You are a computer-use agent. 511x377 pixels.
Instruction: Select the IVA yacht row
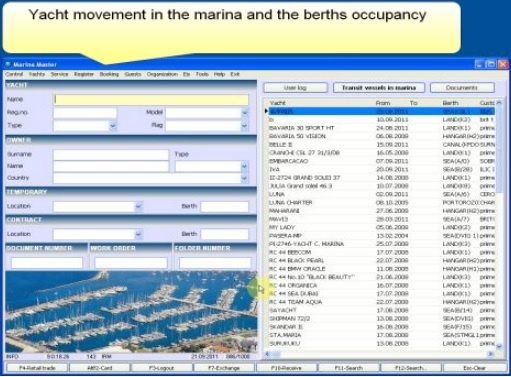point(382,169)
